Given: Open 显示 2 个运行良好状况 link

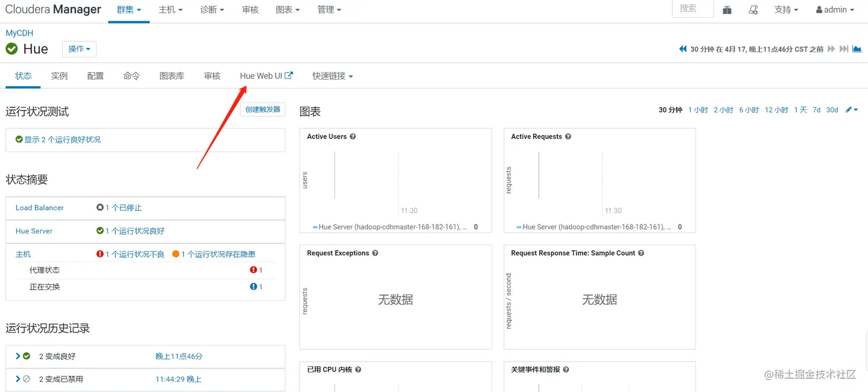Looking at the screenshot, I should point(62,139).
